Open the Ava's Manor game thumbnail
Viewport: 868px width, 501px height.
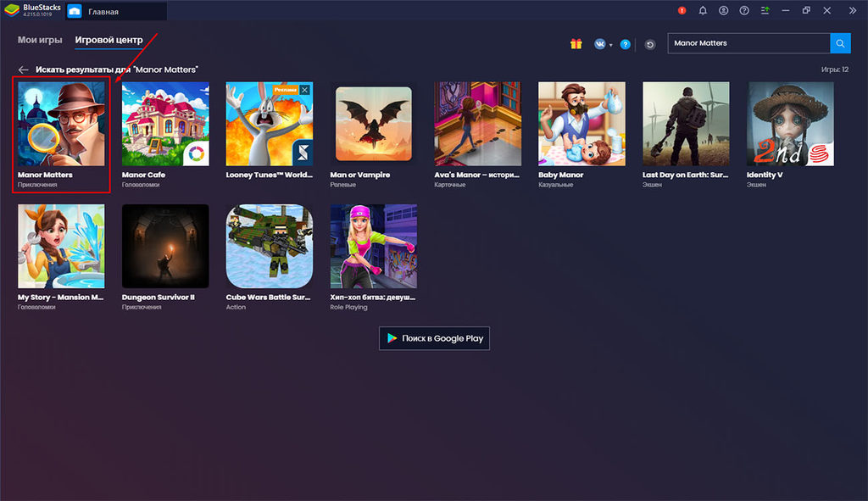pos(478,124)
